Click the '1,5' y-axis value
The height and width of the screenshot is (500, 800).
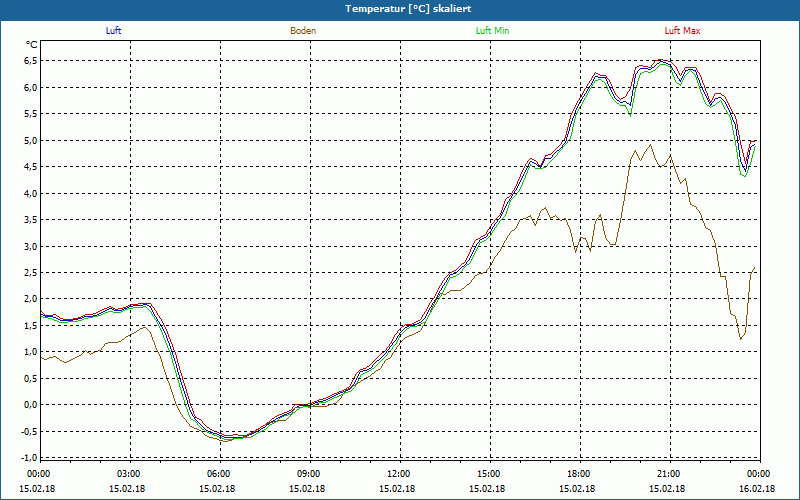pos(31,326)
